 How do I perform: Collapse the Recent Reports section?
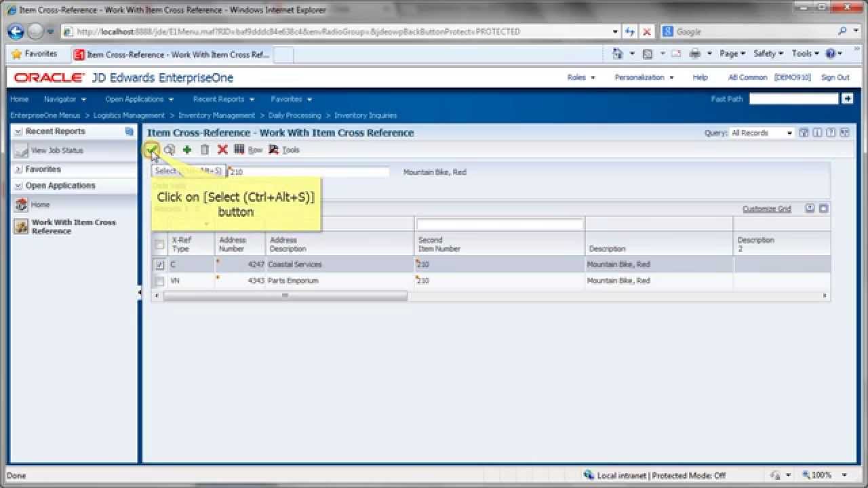tap(18, 131)
